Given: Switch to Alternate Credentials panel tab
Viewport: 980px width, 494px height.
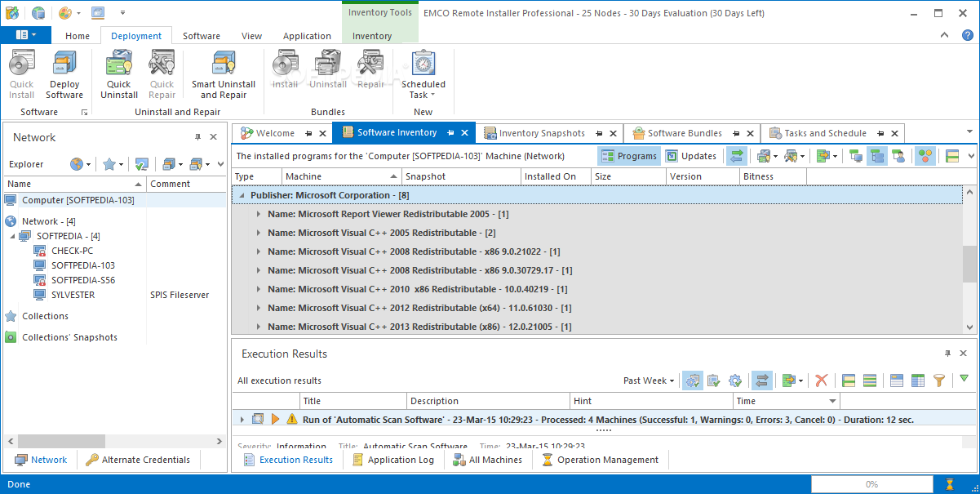Looking at the screenshot, I should click(x=138, y=460).
